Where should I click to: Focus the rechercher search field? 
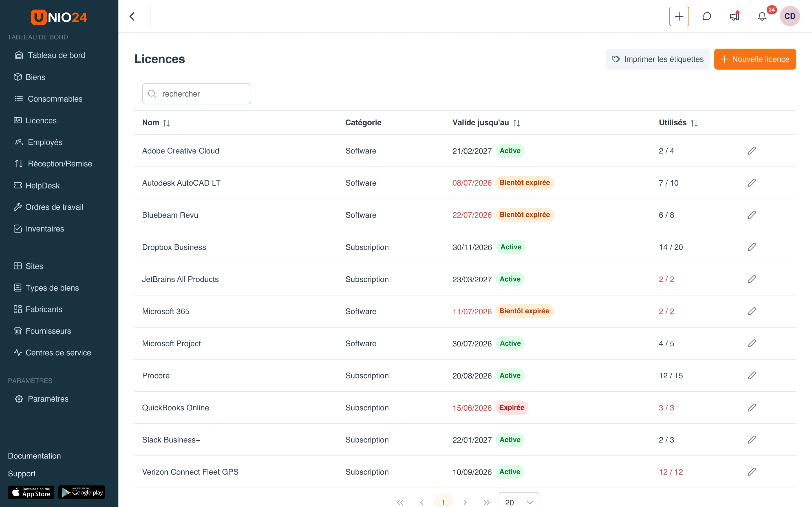[x=196, y=94]
